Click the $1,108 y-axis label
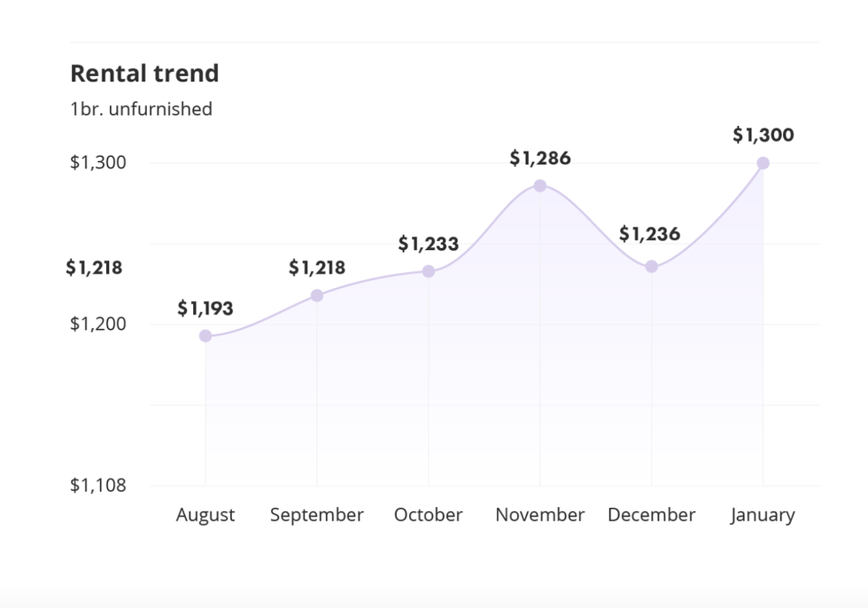Screen dimensions: 868x608 [x=97, y=485]
